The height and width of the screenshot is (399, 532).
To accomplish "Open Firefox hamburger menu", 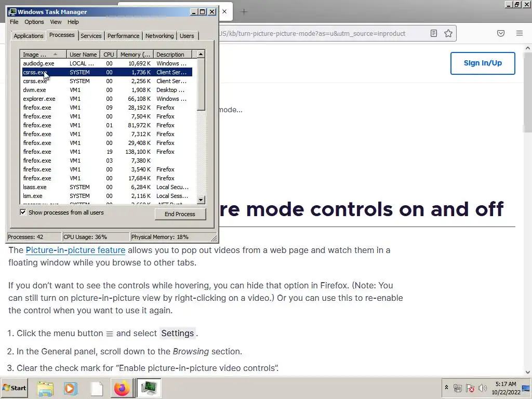I will pyautogui.click(x=519, y=33).
